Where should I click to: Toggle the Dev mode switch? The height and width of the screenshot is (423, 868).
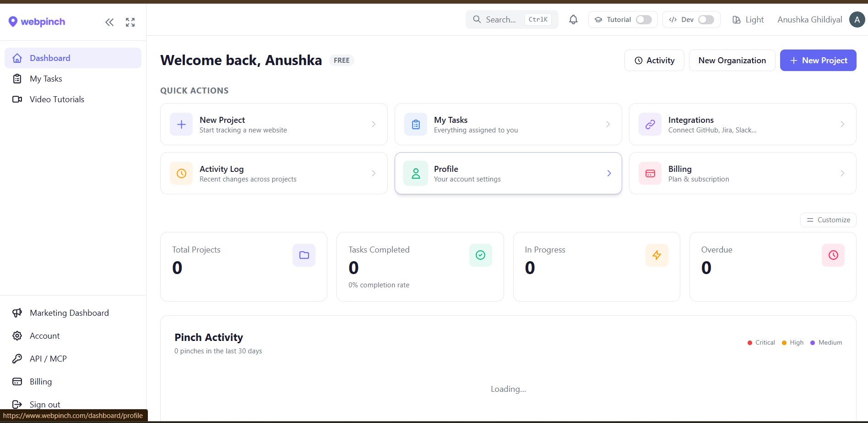point(706,20)
